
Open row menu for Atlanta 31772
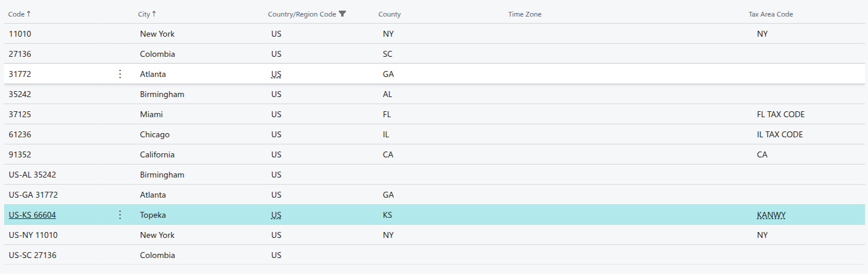tap(120, 74)
